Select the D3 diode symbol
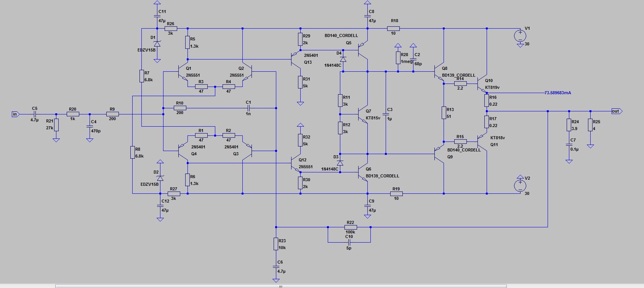Screen dimensions: 644x288 pyautogui.click(x=340, y=163)
